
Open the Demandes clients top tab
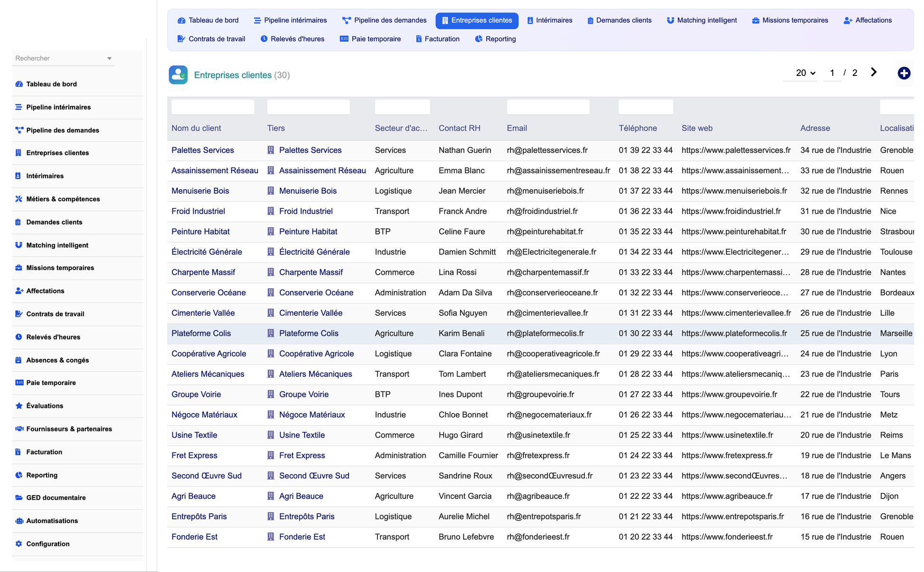(x=620, y=20)
